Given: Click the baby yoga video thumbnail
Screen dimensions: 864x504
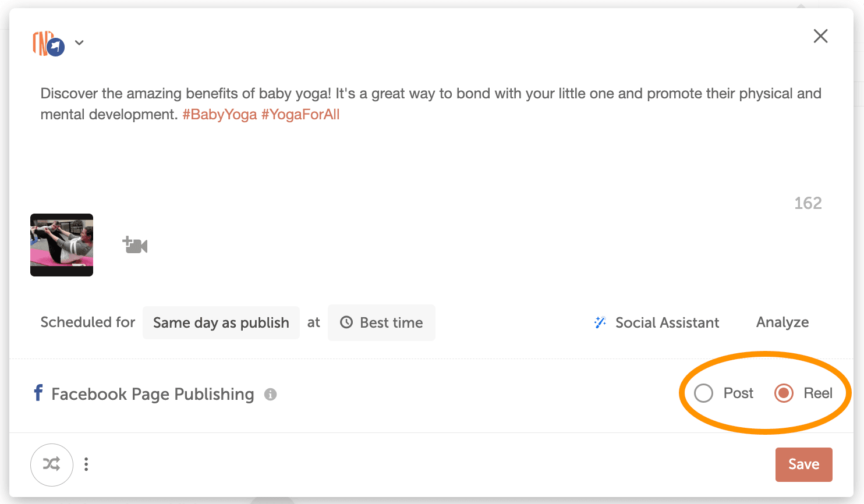Looking at the screenshot, I should (62, 245).
